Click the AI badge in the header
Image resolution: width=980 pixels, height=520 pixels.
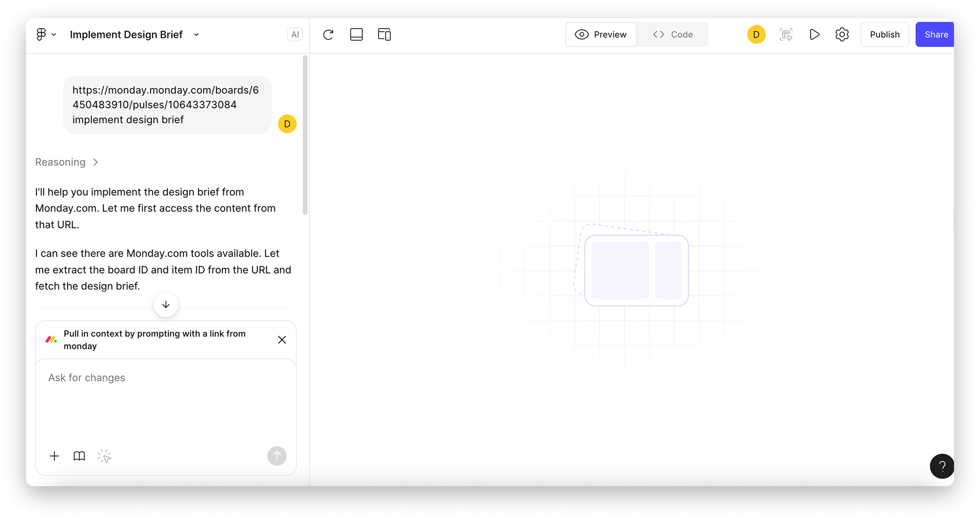click(x=295, y=34)
